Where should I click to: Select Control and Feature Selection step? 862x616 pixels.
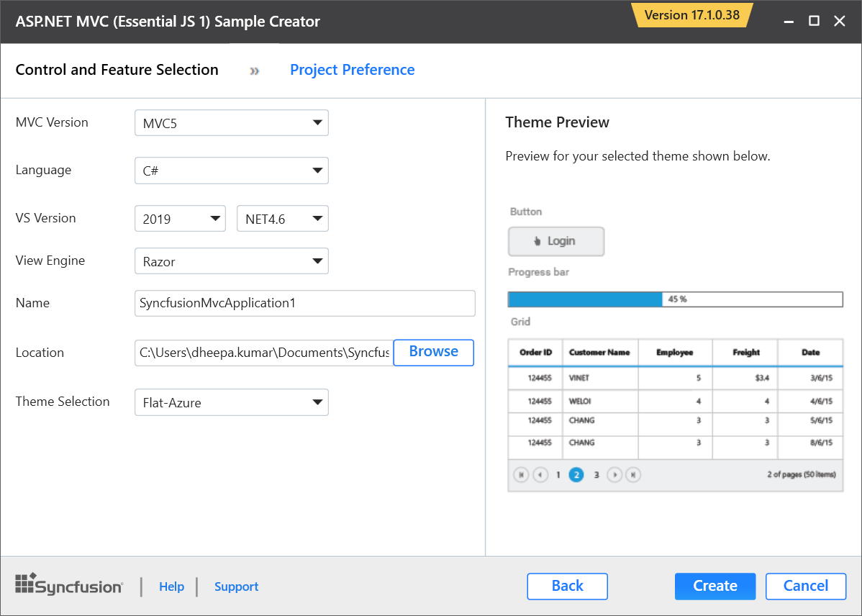(117, 70)
